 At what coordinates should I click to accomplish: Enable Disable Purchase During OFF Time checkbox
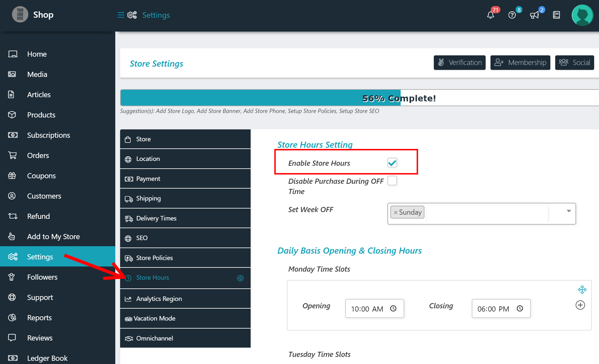392,181
